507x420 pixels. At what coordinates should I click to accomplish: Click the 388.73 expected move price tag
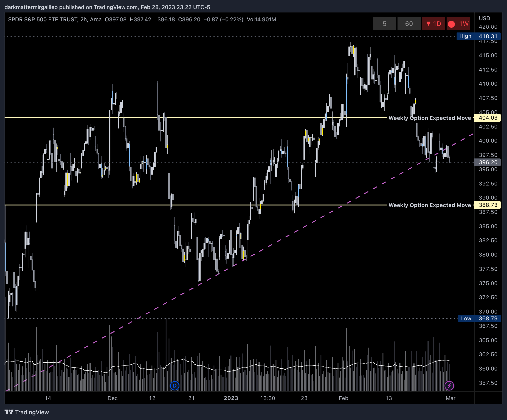click(x=487, y=205)
